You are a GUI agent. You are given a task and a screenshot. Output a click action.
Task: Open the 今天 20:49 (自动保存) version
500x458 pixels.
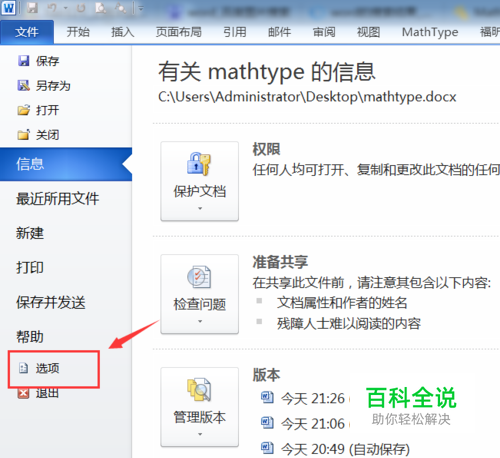345,449
